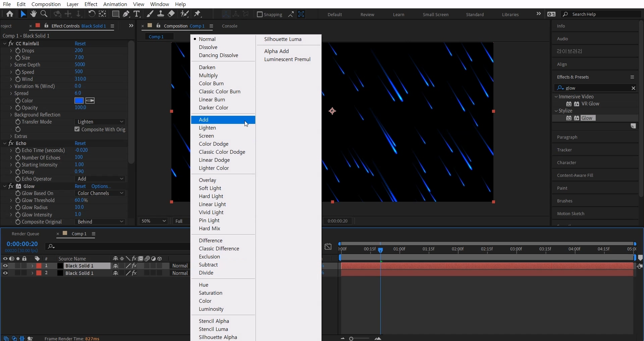644x341 pixels.
Task: Expand the Extras property group
Action: pos(11,136)
